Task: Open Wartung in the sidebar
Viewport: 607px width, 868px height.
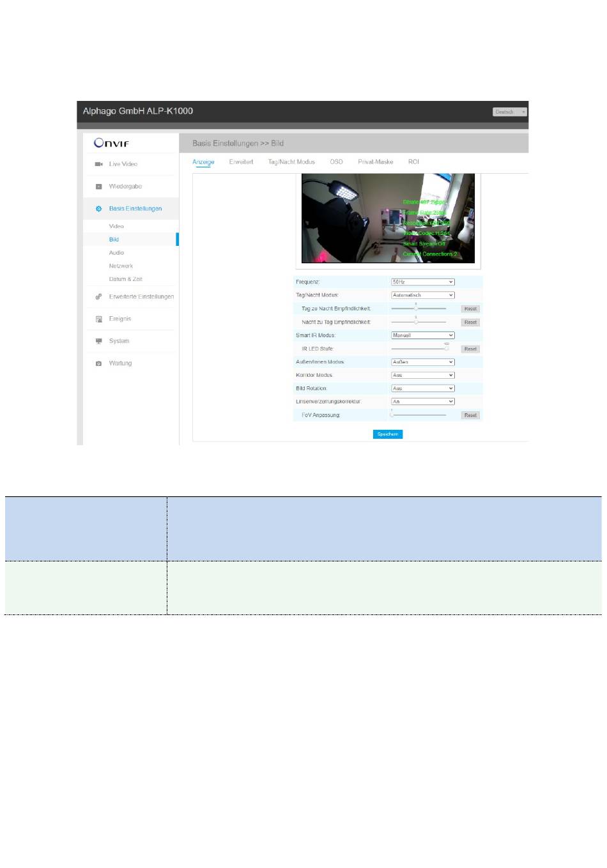Action: [x=120, y=363]
